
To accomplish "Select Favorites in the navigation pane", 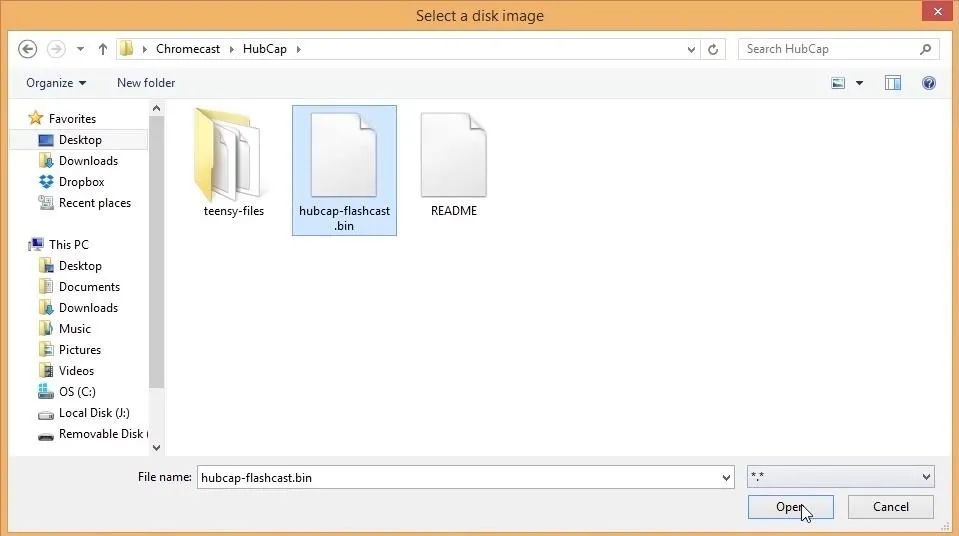I will [x=72, y=119].
